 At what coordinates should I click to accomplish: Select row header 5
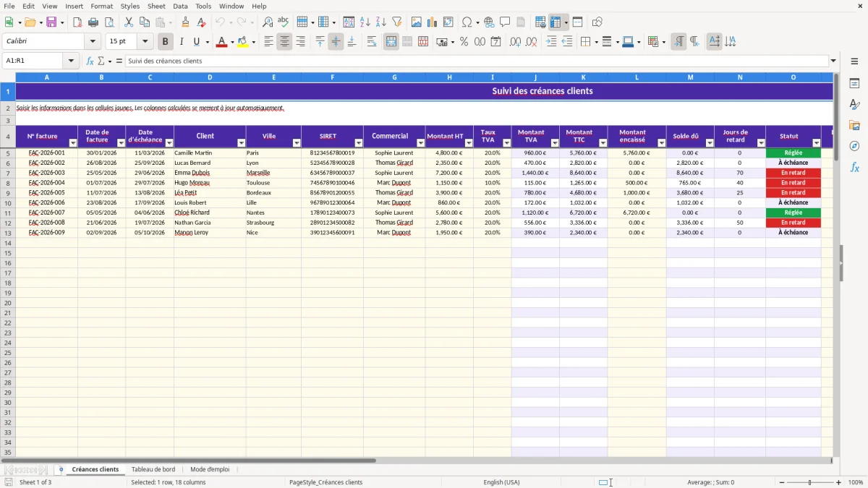pyautogui.click(x=8, y=153)
